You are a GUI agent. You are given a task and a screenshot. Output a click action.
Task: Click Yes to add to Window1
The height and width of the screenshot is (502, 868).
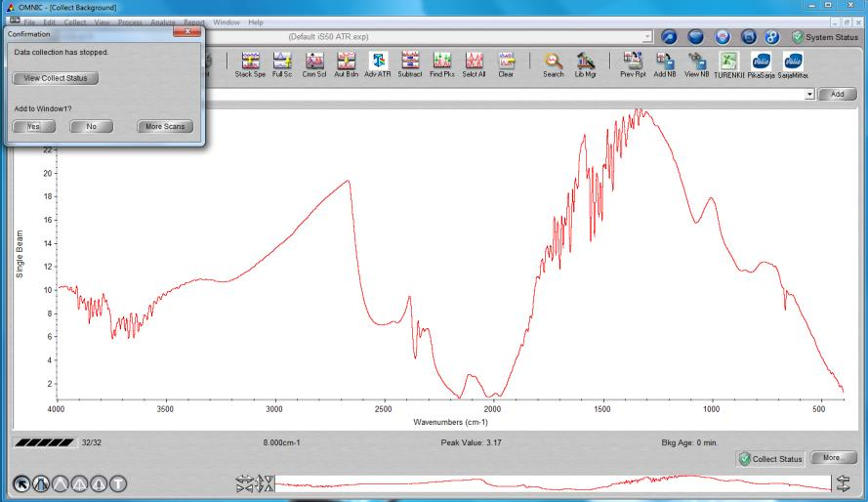34,126
